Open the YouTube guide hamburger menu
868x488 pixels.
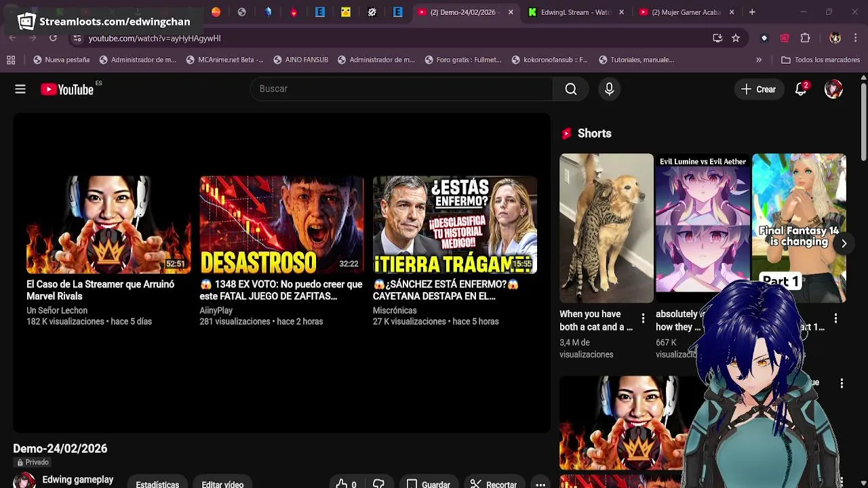pyautogui.click(x=20, y=89)
